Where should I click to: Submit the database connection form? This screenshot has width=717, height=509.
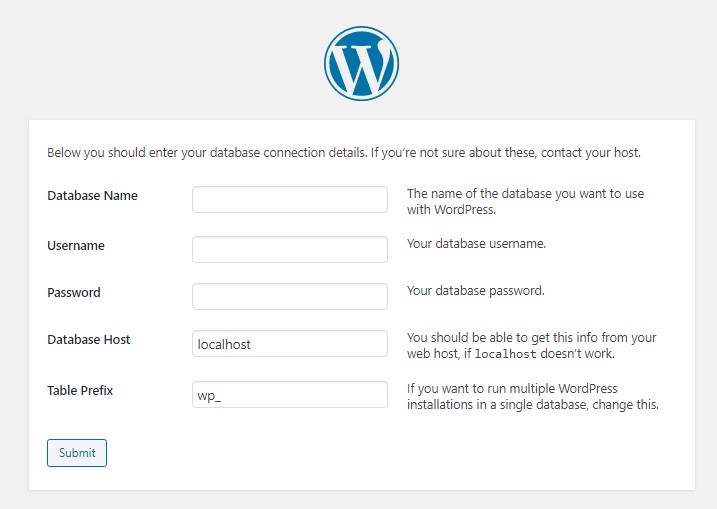click(77, 453)
